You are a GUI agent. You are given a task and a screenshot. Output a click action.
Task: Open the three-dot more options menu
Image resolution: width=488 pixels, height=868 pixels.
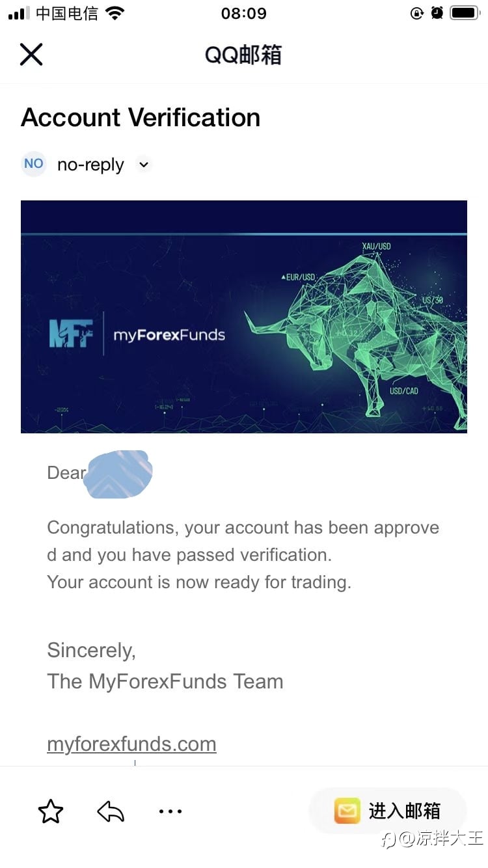(x=170, y=811)
